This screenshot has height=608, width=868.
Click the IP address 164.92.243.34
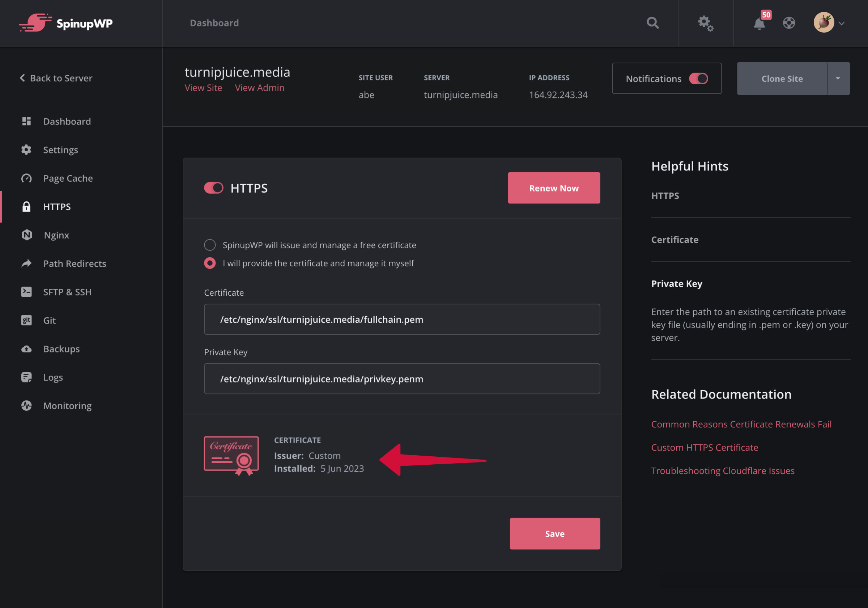558,94
